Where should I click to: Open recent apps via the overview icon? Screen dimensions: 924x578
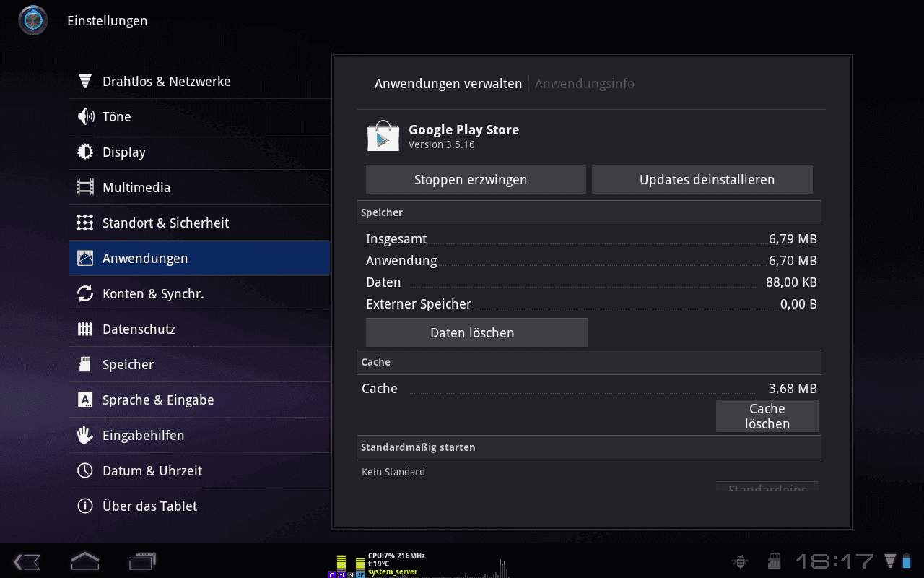click(142, 561)
